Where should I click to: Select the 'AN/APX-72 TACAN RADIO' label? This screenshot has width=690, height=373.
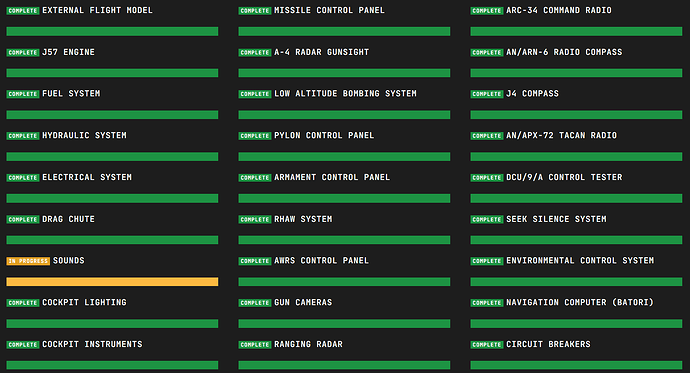point(561,135)
